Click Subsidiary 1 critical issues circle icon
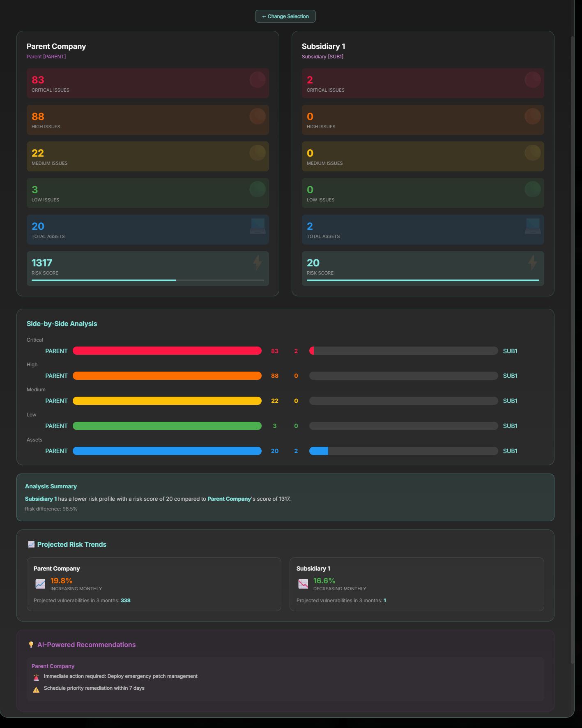The image size is (582, 728). click(533, 80)
